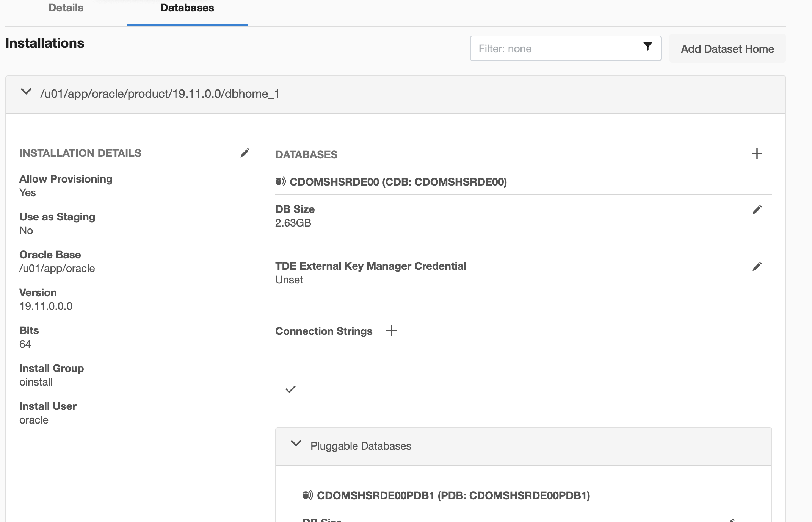The width and height of the screenshot is (812, 522).
Task: Click the add icon next to Connection Strings
Action: (391, 330)
